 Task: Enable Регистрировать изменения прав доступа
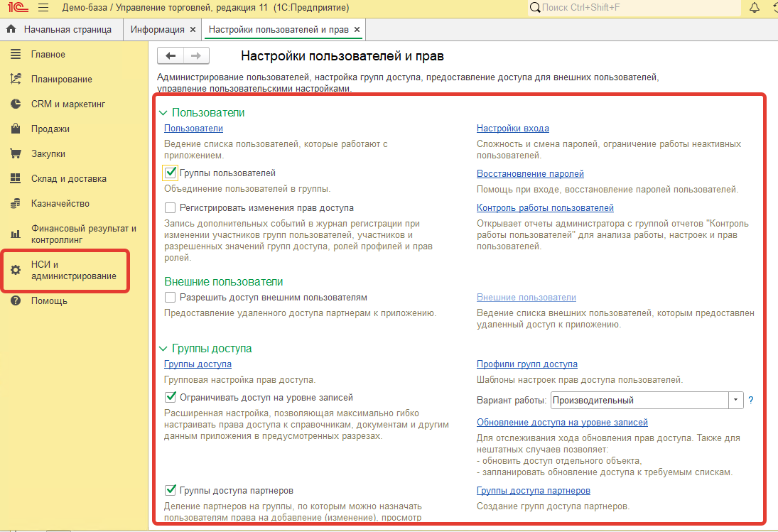pos(171,207)
